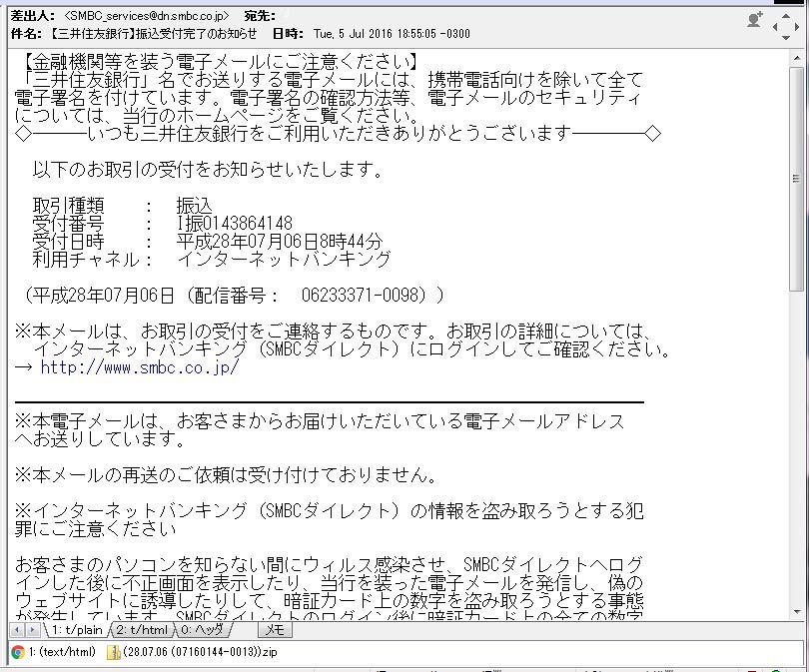Click the scrollbar down arrow of message body
Image resolution: width=809 pixels, height=672 pixels.
[797, 612]
